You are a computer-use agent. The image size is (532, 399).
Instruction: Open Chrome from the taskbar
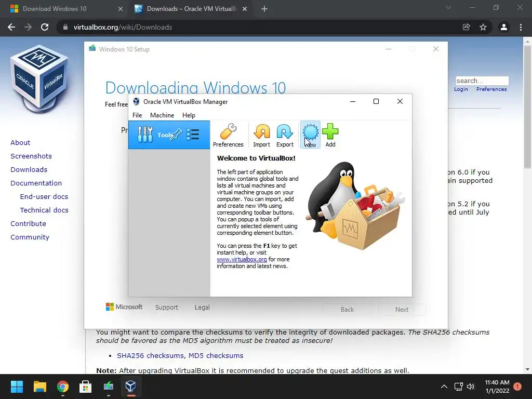click(x=63, y=387)
